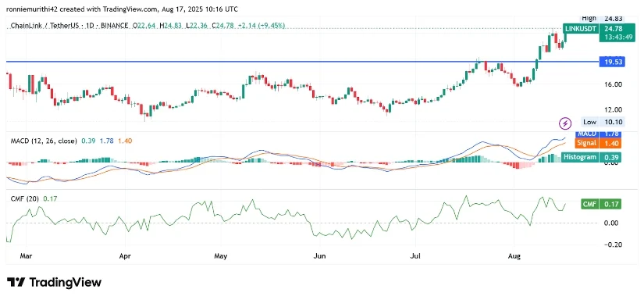Click the Jul label on time axis
Viewport: 644px width, 300px height.
click(x=415, y=256)
